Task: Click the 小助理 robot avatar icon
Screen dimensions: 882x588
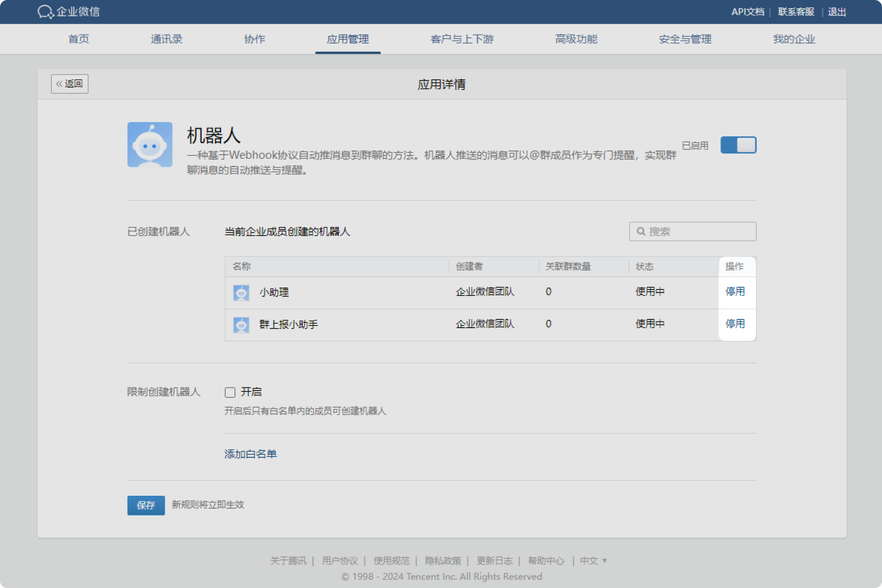Action: (241, 293)
